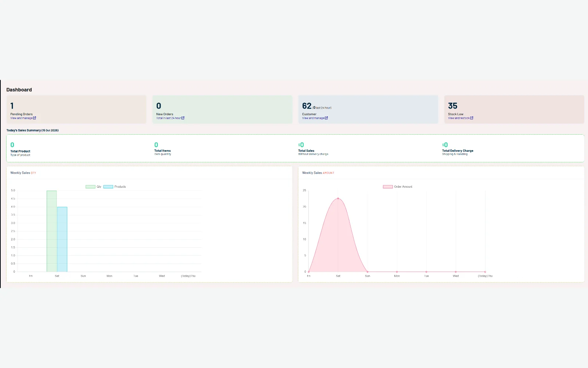Screen dimensions: 588x368
Task: Click the Weekly Sales AMOUNT chart title
Action: coord(318,173)
